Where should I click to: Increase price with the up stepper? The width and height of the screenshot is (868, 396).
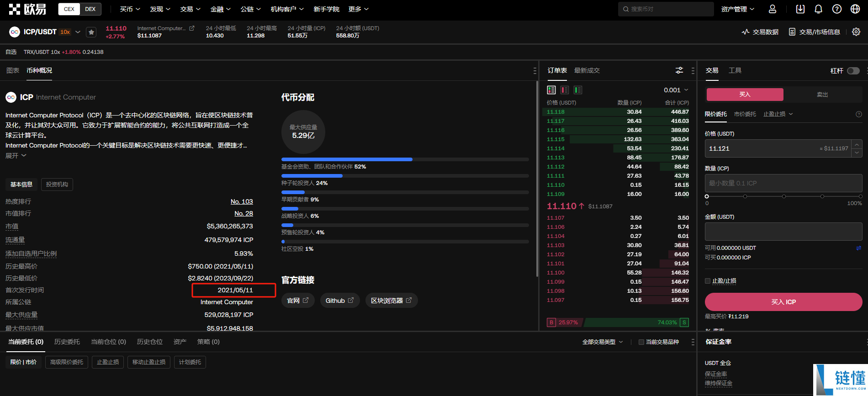click(857, 144)
